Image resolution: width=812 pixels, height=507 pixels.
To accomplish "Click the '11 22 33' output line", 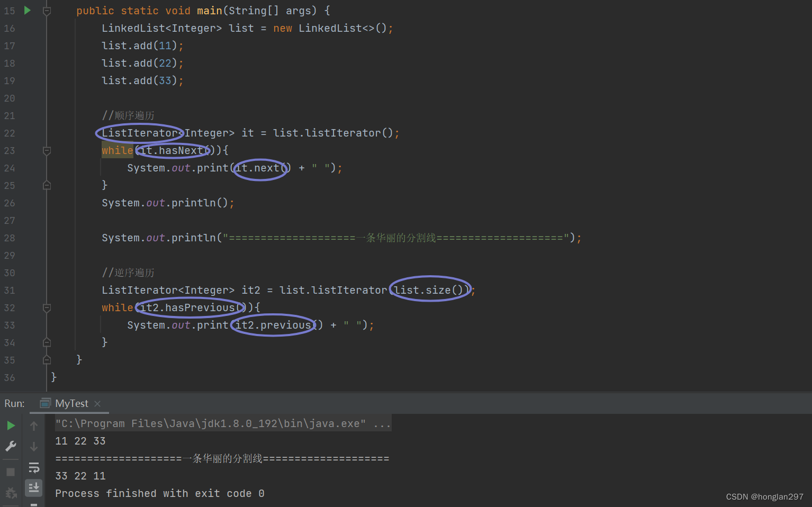I will point(80,441).
